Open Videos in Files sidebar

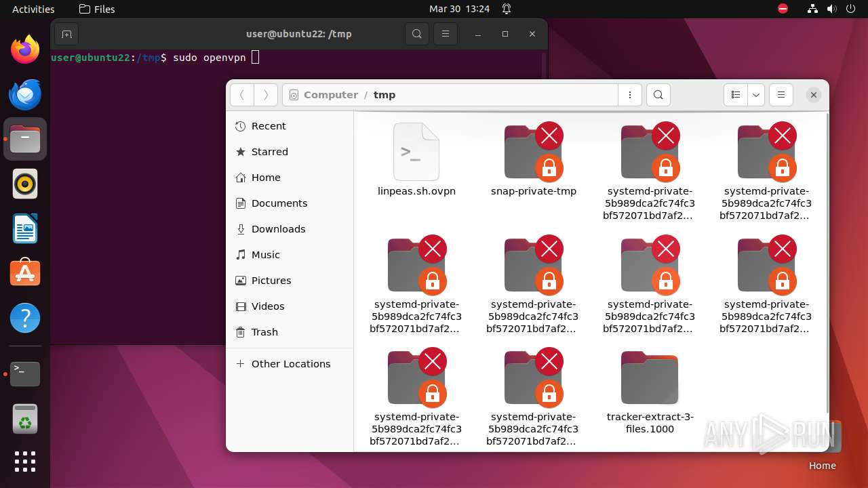[x=290, y=306]
